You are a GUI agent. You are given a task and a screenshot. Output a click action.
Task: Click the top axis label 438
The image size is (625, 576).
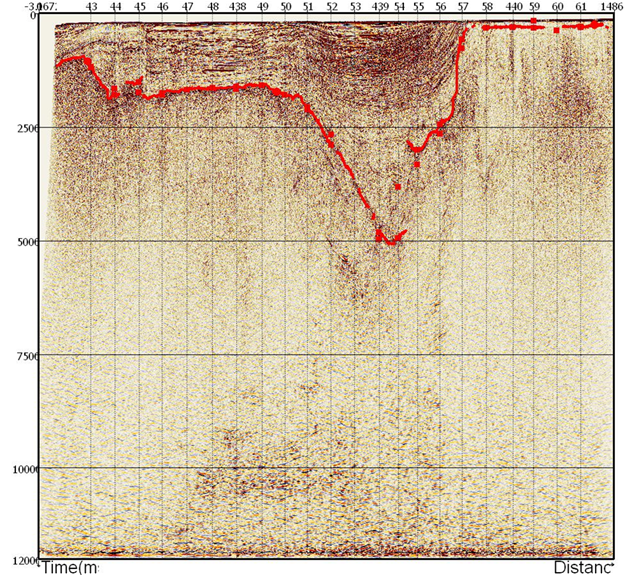click(x=238, y=7)
